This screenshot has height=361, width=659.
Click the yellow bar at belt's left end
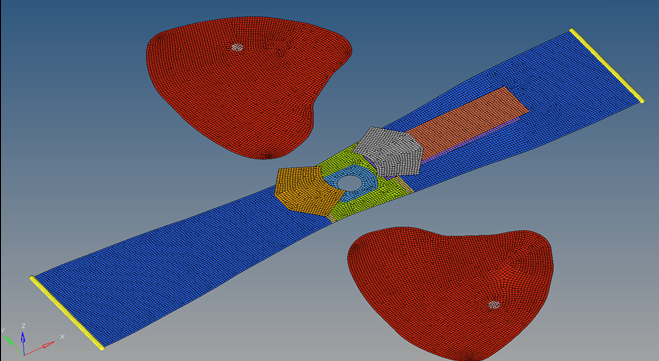[66, 313]
